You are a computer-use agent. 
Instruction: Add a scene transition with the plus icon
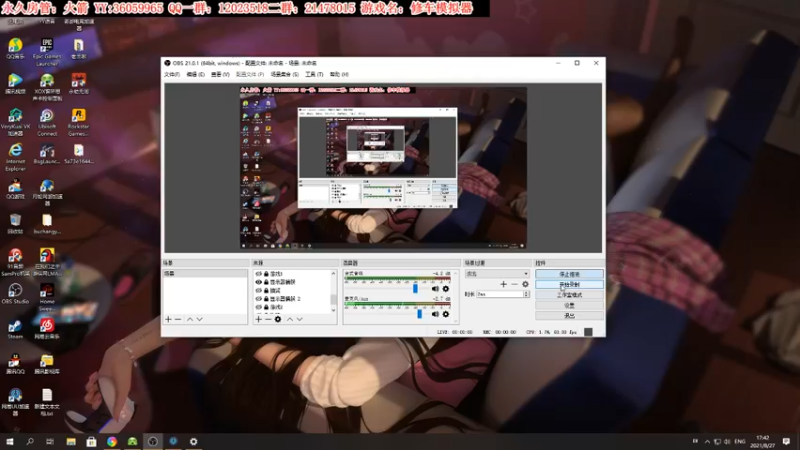[504, 284]
